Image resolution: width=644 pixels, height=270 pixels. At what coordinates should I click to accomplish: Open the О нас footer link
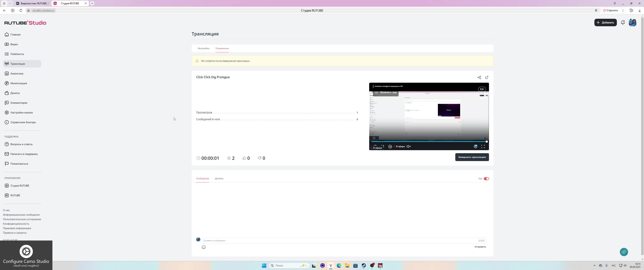(x=6, y=210)
